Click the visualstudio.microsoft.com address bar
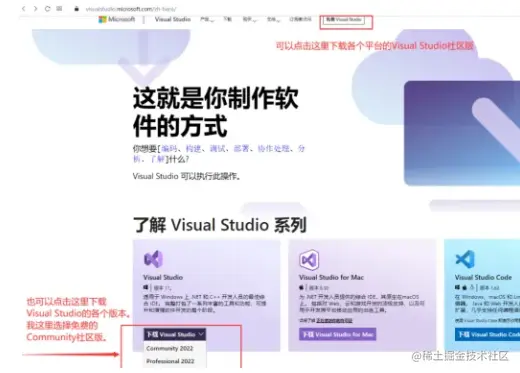 point(131,9)
